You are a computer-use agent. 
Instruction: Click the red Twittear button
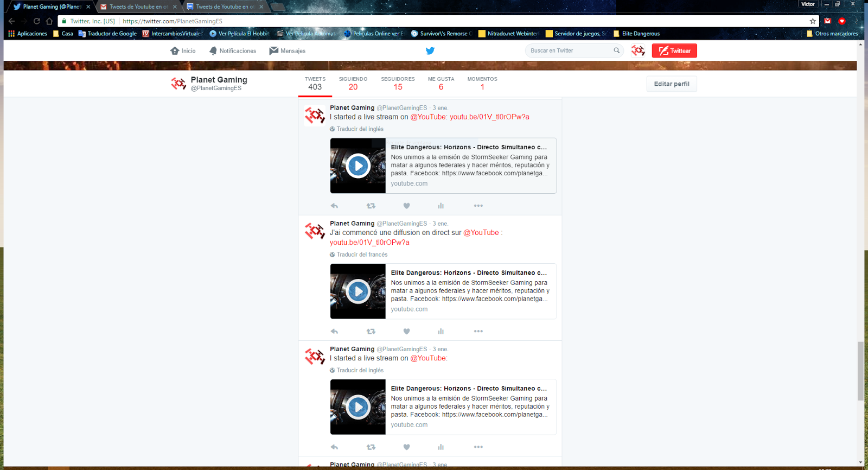pyautogui.click(x=674, y=50)
